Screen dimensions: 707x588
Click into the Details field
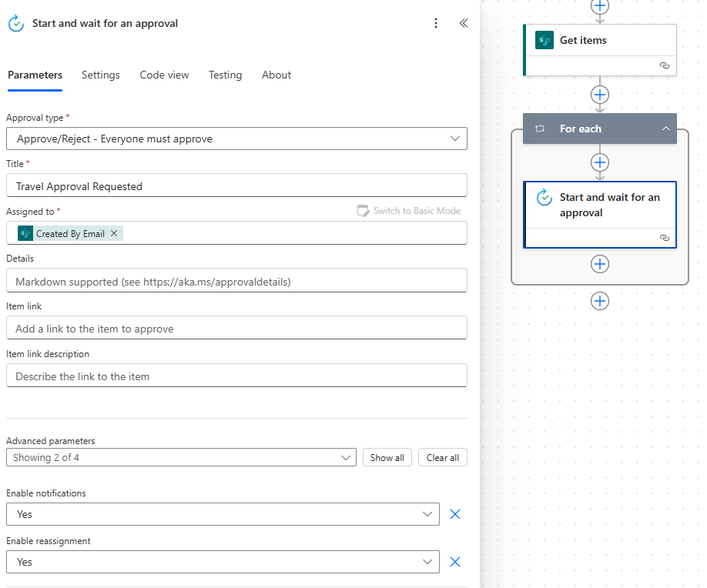236,281
